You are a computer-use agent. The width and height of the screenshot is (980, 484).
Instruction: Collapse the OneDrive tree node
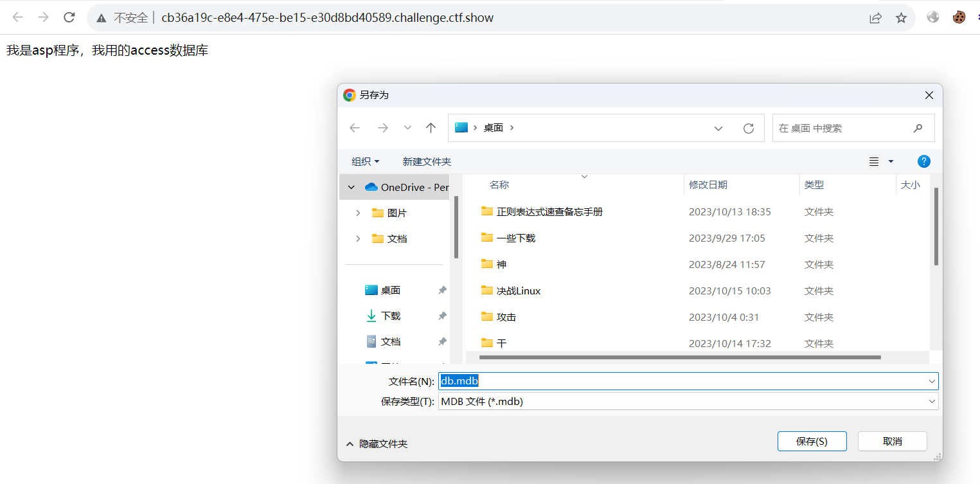352,187
